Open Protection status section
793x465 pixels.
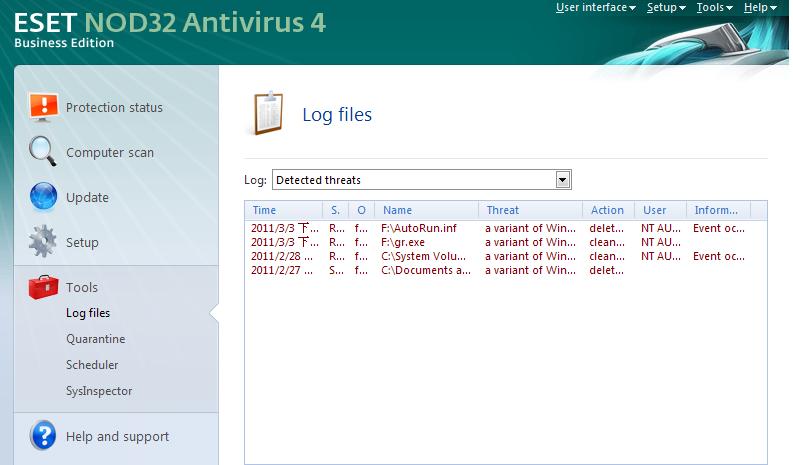click(x=114, y=107)
